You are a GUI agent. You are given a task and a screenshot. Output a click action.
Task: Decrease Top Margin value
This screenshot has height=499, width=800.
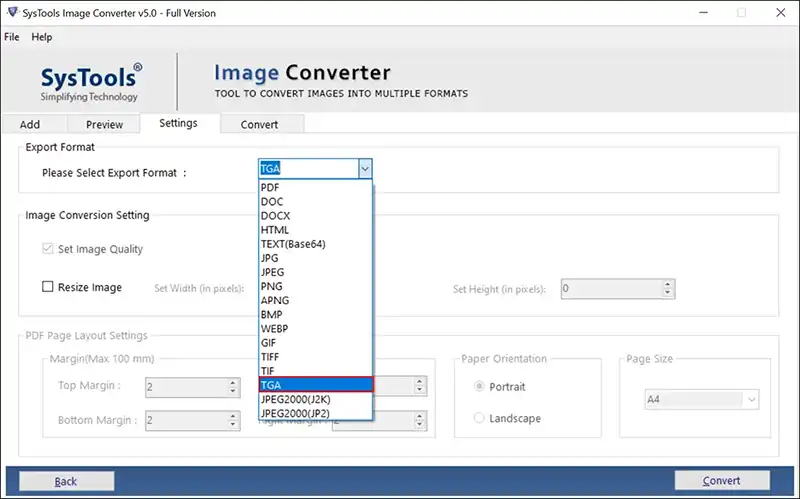coord(233,392)
